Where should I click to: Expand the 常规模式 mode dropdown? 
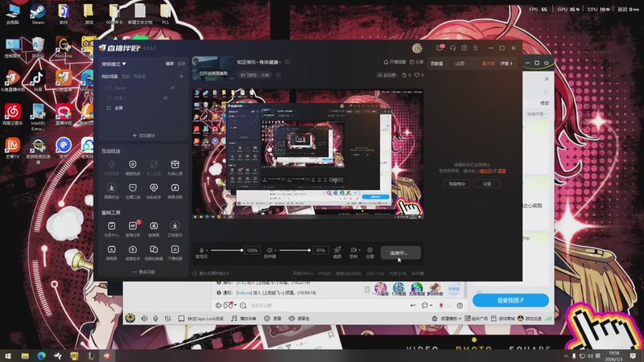coord(114,64)
